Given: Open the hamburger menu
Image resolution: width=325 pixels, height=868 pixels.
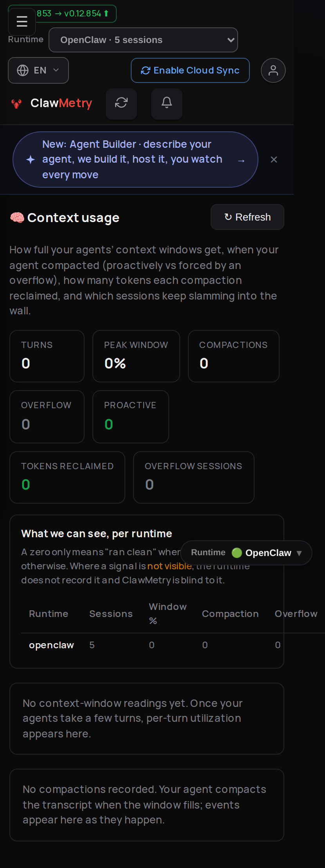Looking at the screenshot, I should (x=22, y=22).
